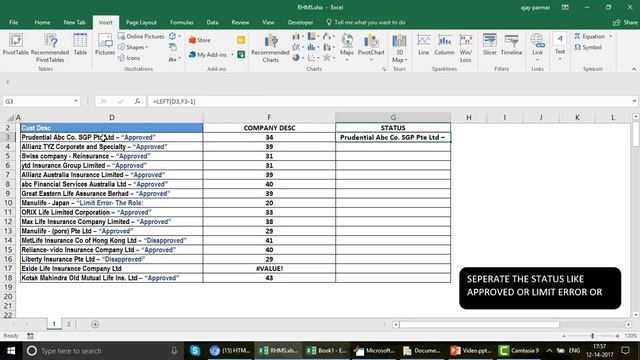Switch to the View tab
The image size is (640, 360).
point(268,22)
